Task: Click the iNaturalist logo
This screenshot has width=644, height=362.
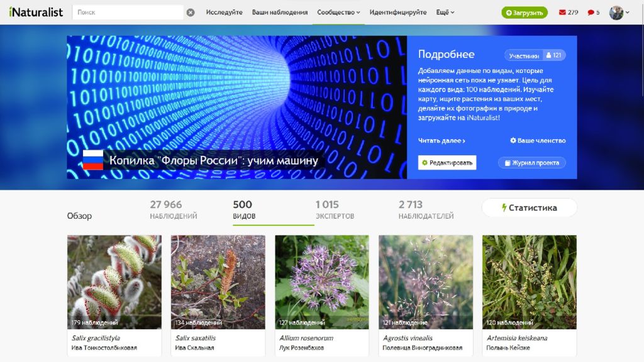Action: pos(36,12)
